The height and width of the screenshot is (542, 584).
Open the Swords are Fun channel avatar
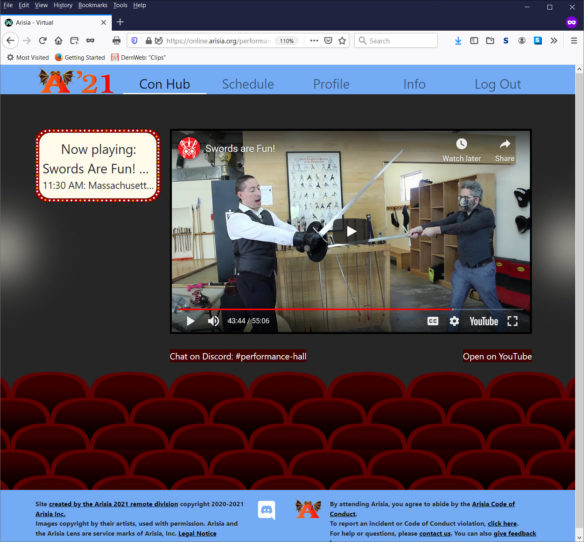pyautogui.click(x=189, y=148)
